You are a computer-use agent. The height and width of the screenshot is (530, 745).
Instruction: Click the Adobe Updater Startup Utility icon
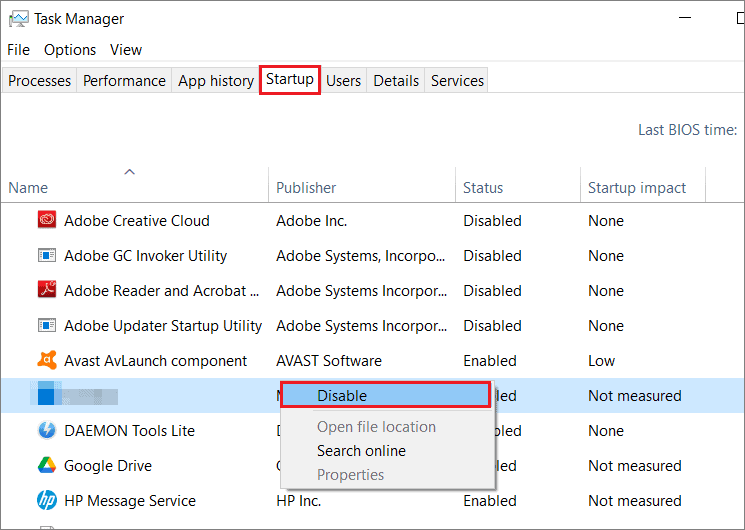(x=47, y=325)
